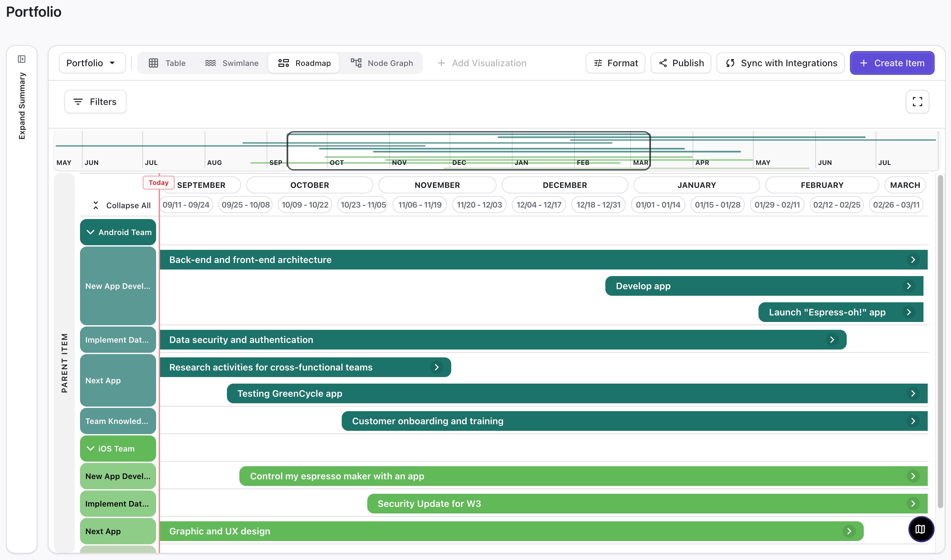Image resolution: width=951 pixels, height=560 pixels.
Task: Click the 09/25 - 10/08 sprint pill
Action: click(x=246, y=205)
